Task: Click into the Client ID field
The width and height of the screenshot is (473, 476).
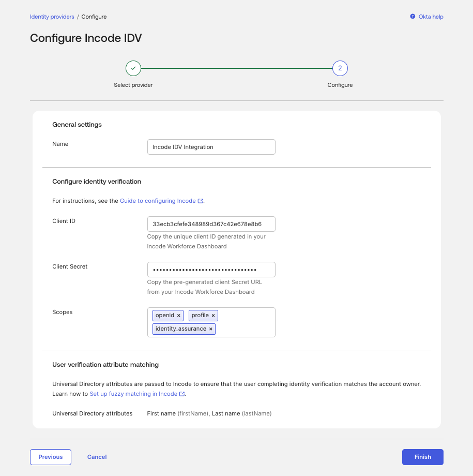Action: click(211, 224)
